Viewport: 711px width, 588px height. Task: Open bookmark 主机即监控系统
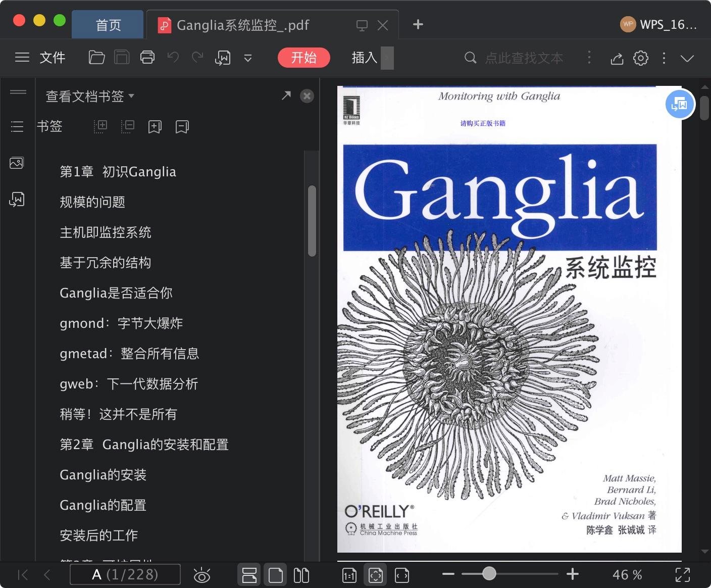[106, 232]
